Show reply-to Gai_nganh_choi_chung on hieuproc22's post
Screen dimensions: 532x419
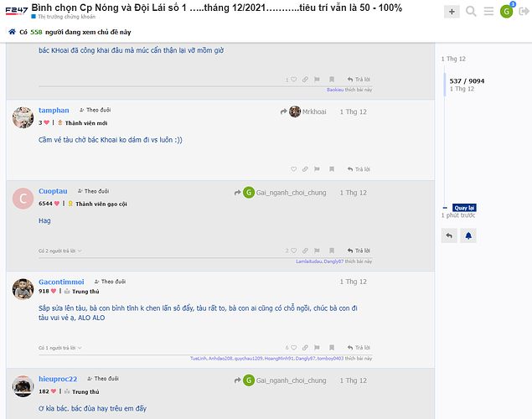tap(280, 380)
